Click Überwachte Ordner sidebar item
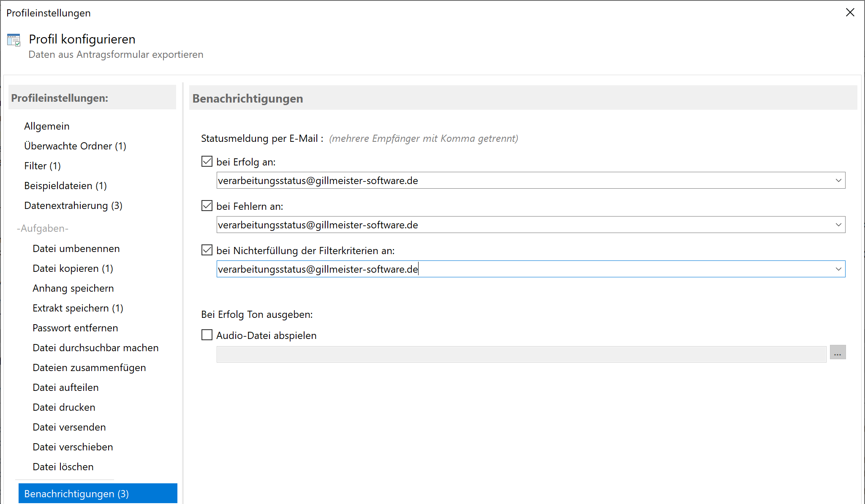The height and width of the screenshot is (504, 865). tap(75, 145)
